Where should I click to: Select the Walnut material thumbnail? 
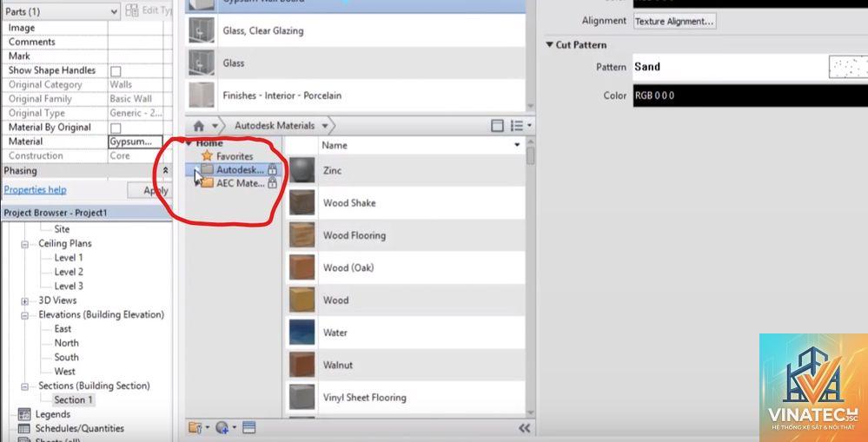[x=302, y=365]
